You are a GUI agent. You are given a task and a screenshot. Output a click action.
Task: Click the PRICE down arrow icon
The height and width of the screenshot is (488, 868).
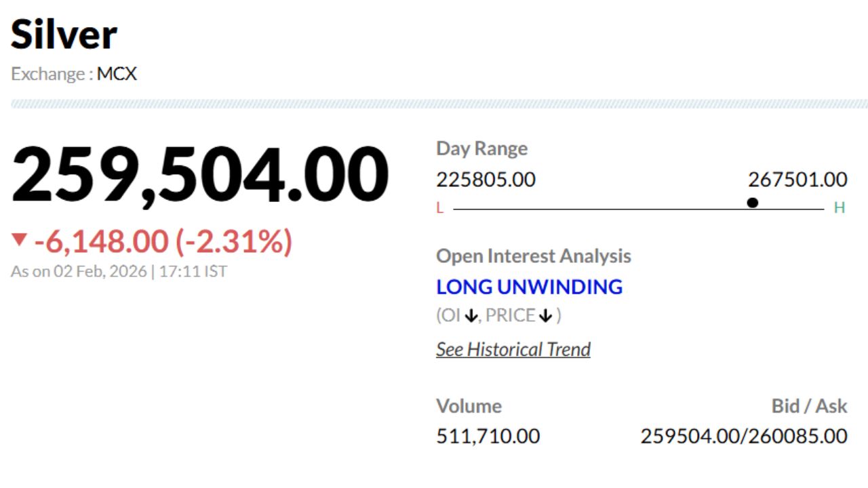click(546, 316)
